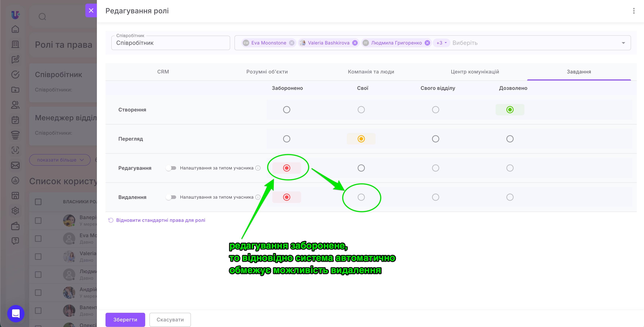Viewport: 644px width, 327px height.
Task: Select Дозволено for Перегляд
Action: [x=510, y=139]
